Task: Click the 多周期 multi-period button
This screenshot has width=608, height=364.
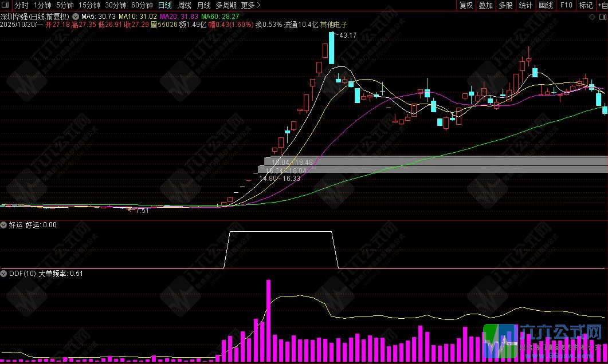Action: 226,5
